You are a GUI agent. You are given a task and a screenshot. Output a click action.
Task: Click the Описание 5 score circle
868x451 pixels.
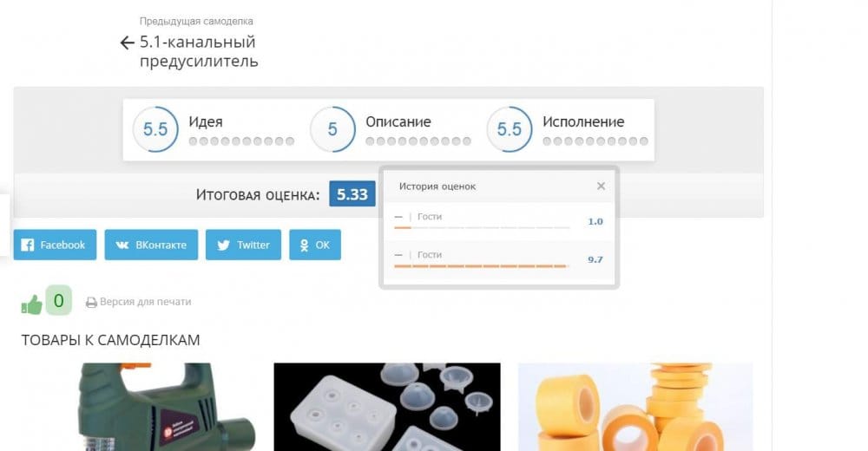(x=332, y=129)
